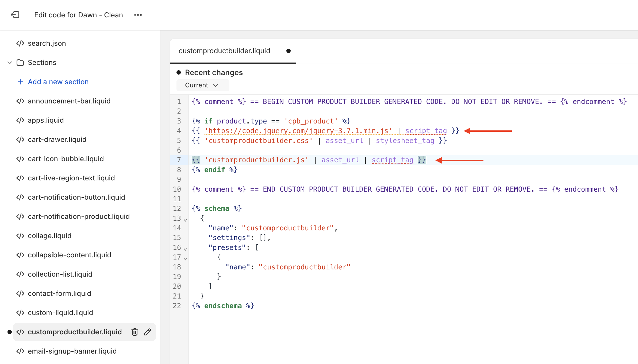This screenshot has width=638, height=364.
Task: Click the plus icon for new section
Action: (x=20, y=82)
